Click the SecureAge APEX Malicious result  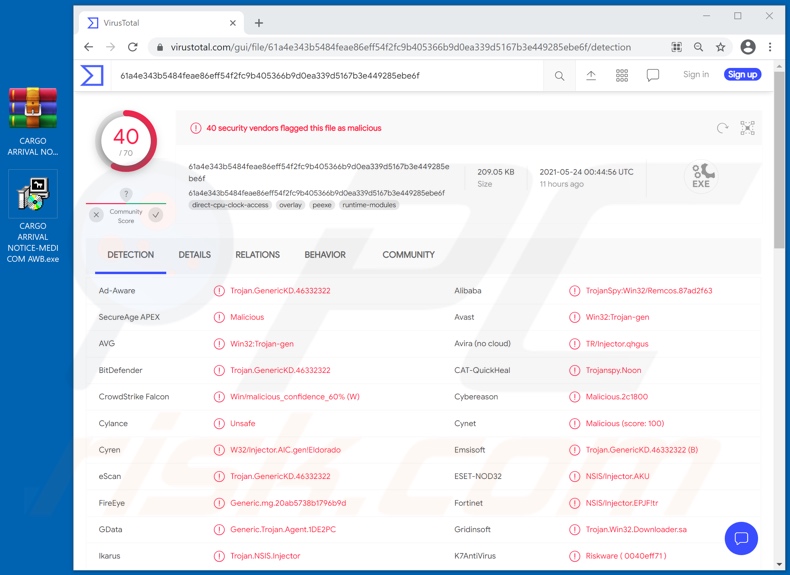247,317
